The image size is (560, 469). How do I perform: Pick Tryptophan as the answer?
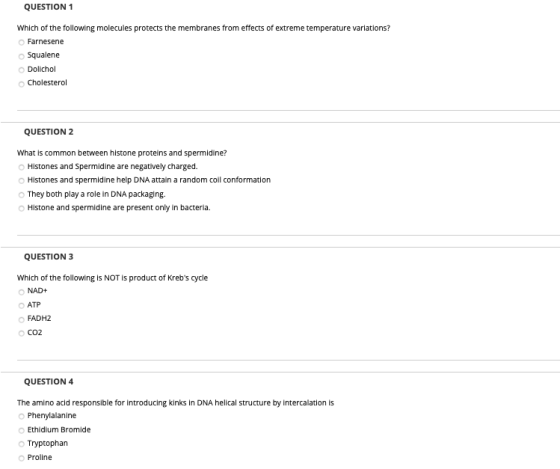point(21,444)
